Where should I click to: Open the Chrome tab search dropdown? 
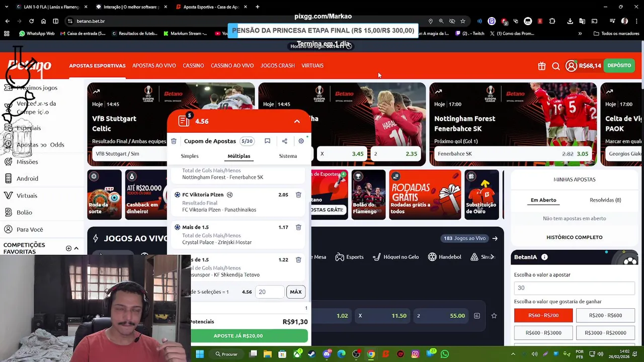coord(8,7)
